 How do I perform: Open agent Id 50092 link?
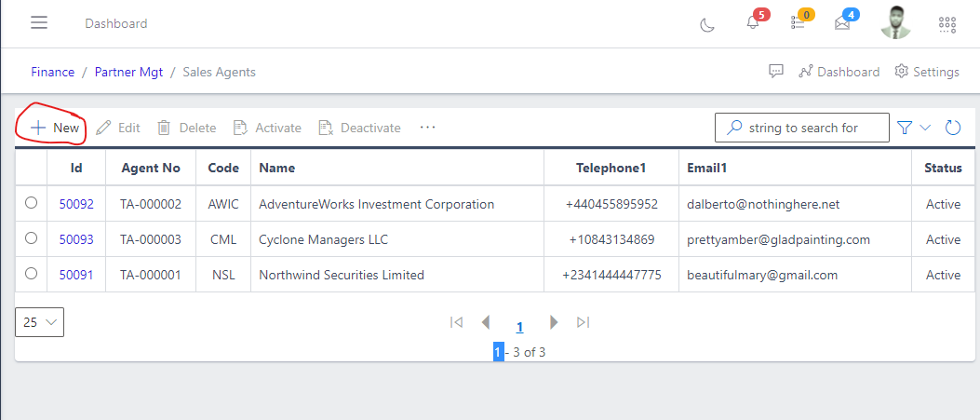pos(76,204)
